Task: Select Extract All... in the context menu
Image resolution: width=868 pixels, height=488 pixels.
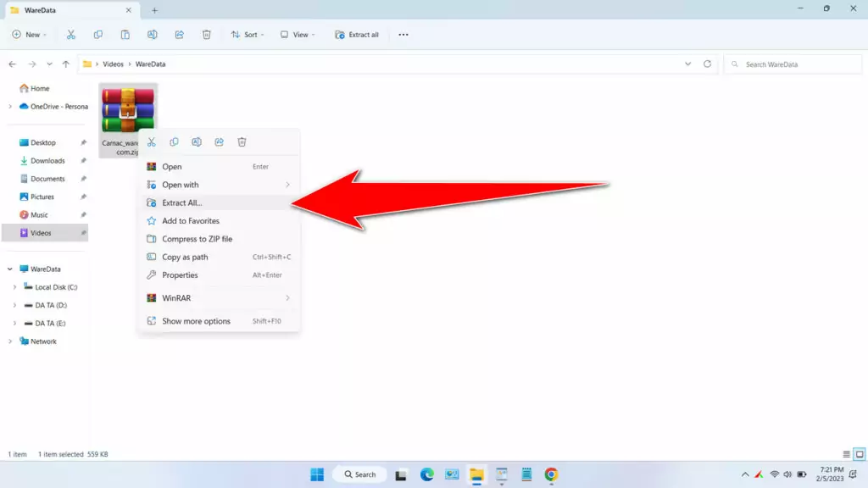Action: click(220, 203)
